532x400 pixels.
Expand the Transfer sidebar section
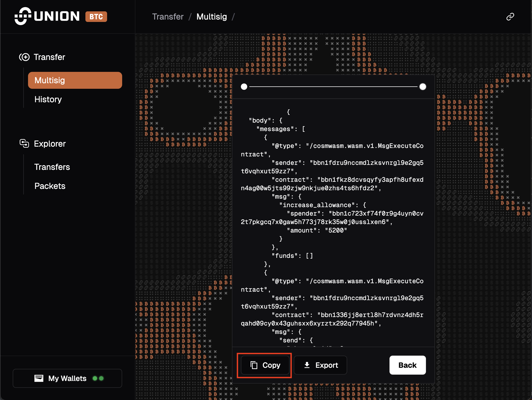point(49,57)
